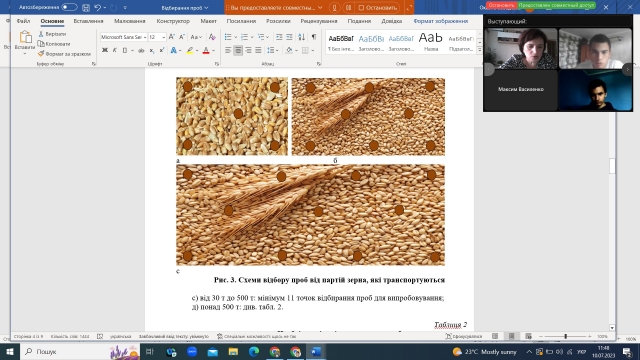Click the Decrease Font Size icon
Screen dimensions: 640x360
182,37
